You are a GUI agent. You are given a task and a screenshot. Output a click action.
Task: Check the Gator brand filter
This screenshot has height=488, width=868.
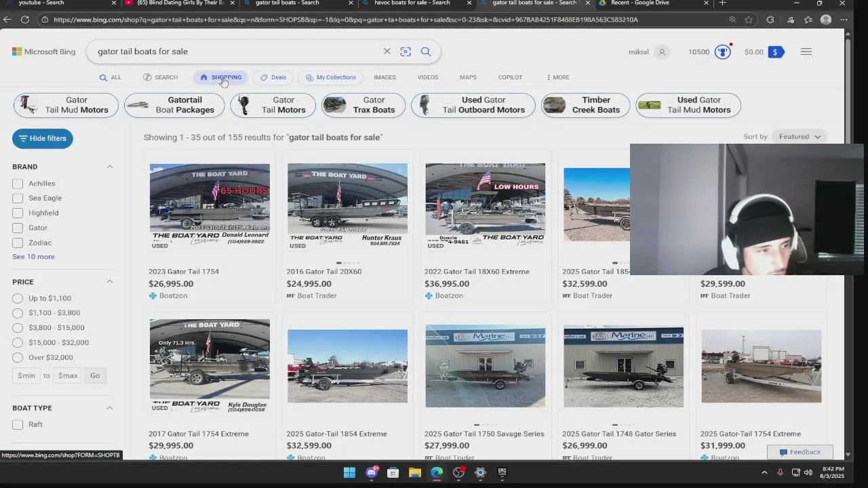[x=18, y=228]
